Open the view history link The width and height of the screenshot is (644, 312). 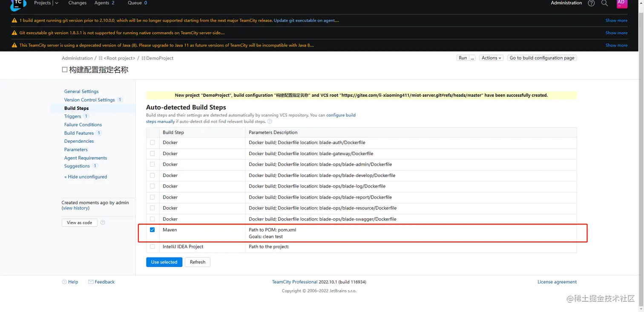(x=75, y=208)
